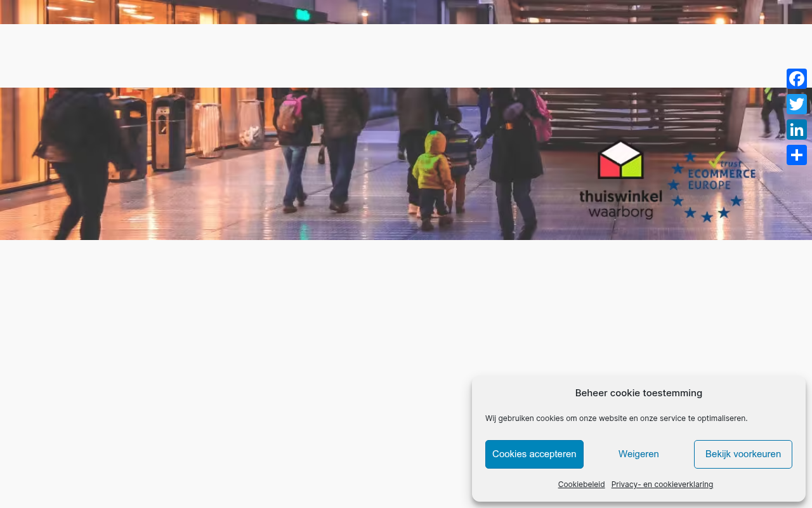812x508 pixels.
Task: Click the Thuiswinkel Waarborg logo
Action: coord(620,180)
